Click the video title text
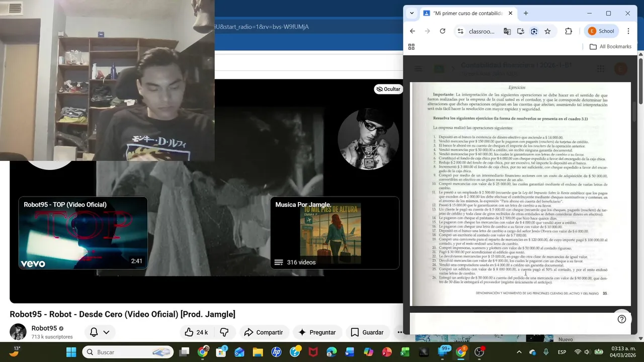Screen dimensions: 644x362 (122, 314)
